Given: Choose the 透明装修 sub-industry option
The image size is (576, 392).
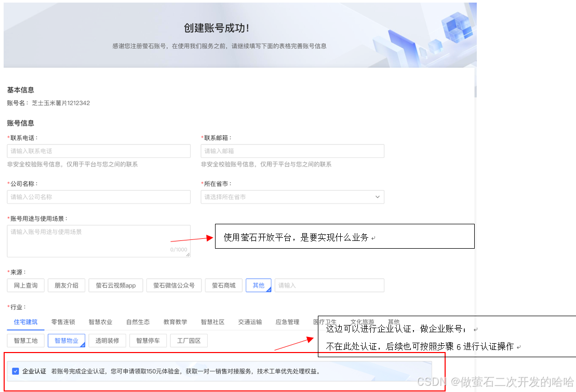Looking at the screenshot, I should pyautogui.click(x=108, y=341).
